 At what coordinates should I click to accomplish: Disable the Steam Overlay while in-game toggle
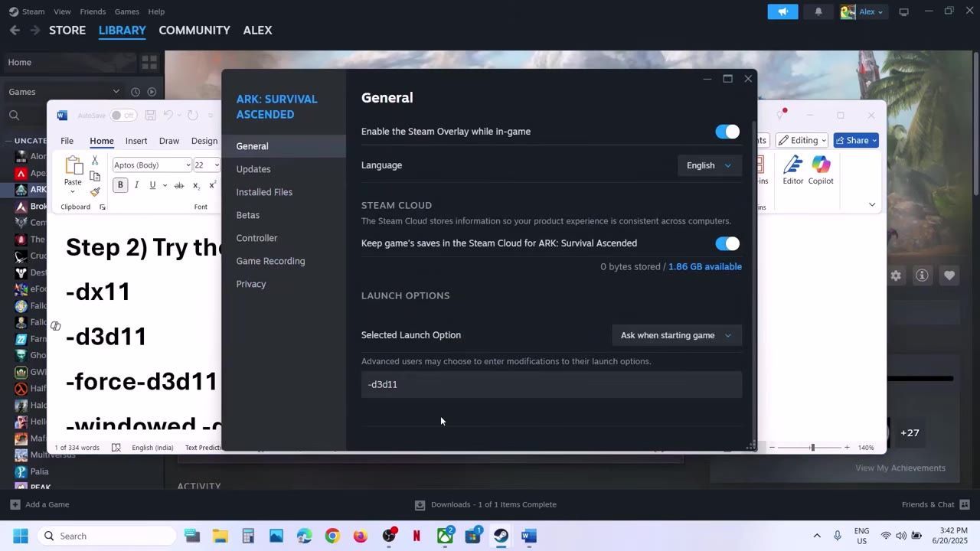pos(727,132)
